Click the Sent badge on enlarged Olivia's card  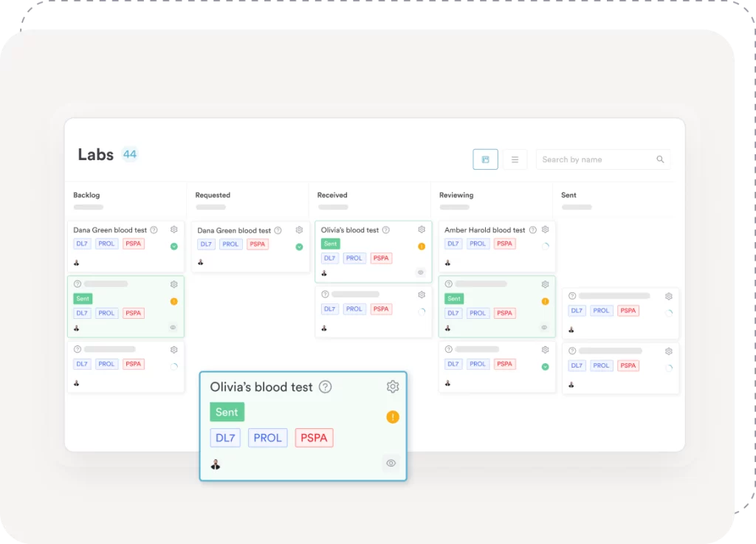[x=227, y=413]
